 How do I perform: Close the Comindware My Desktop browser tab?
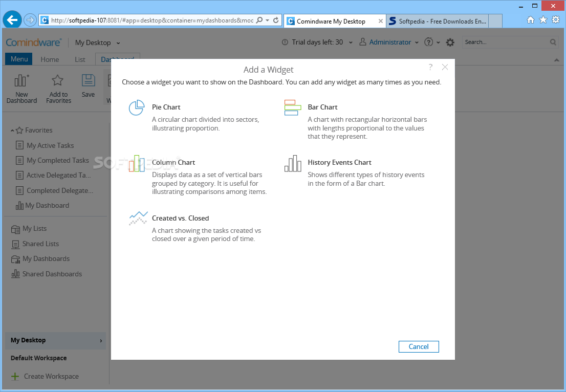click(380, 21)
